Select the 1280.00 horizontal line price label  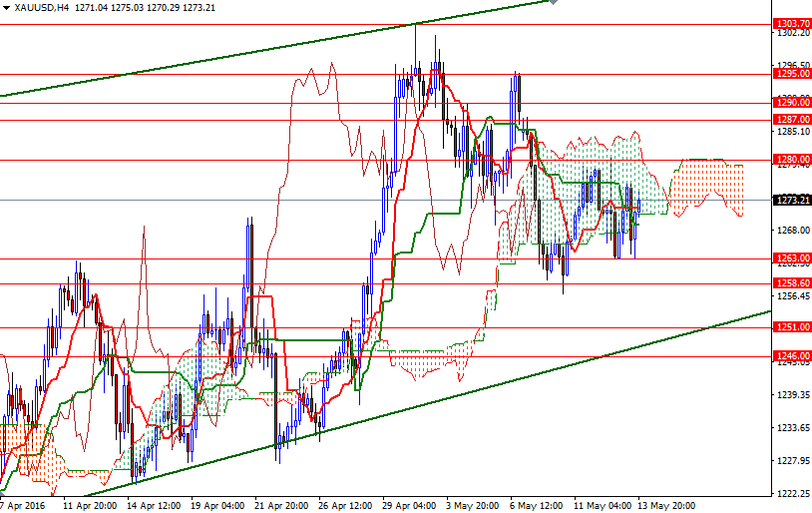click(792, 160)
